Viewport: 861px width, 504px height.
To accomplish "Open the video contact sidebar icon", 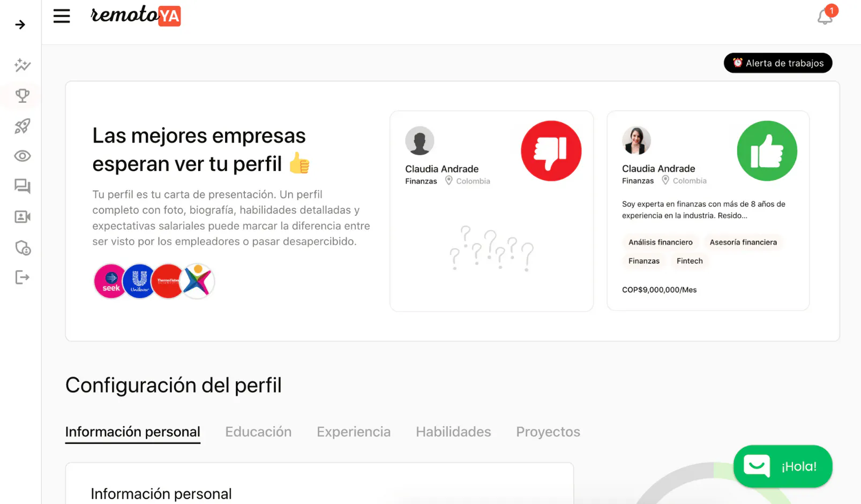I will 23,217.
